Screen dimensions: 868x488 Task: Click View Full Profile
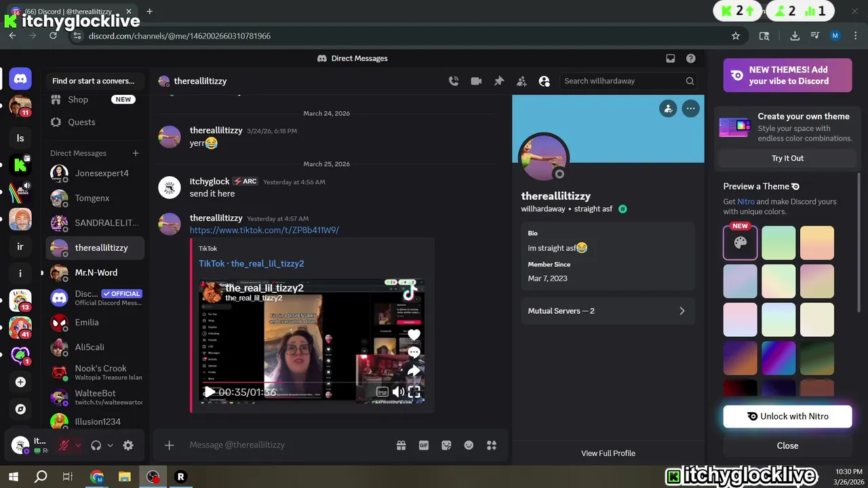(x=608, y=453)
